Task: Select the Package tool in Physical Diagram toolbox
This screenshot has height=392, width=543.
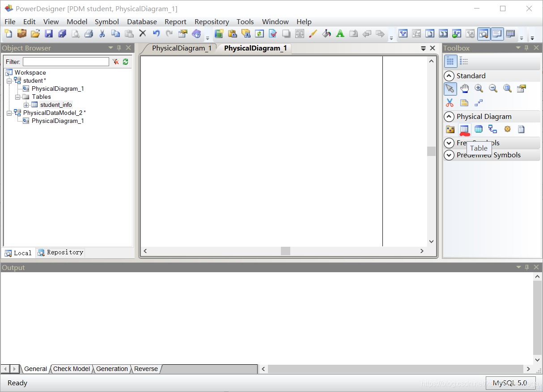Action: 450,129
